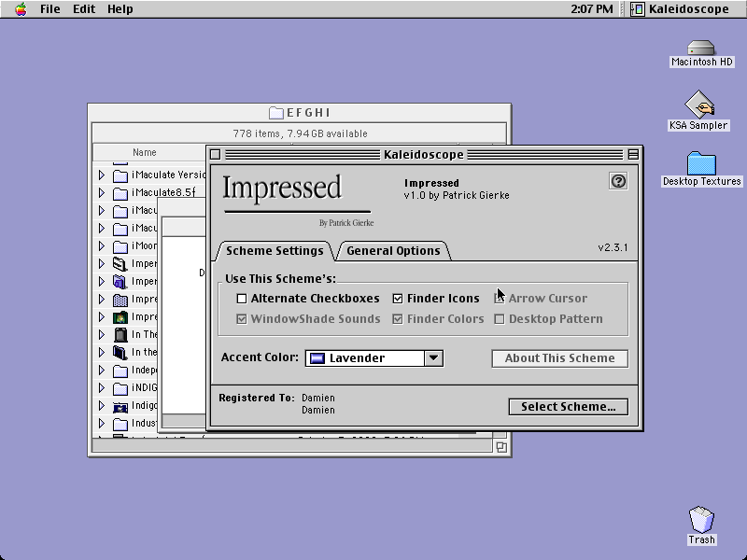The image size is (747, 560).
Task: Click the "Accent Color:" label
Action: [261, 357]
